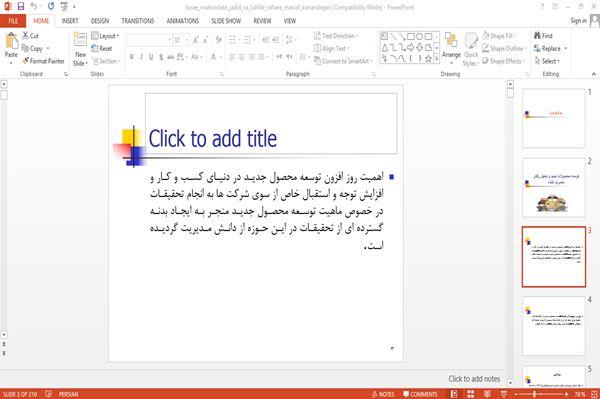The height and width of the screenshot is (399, 600).
Task: Toggle text Shadow formatting
Action: tap(161, 57)
